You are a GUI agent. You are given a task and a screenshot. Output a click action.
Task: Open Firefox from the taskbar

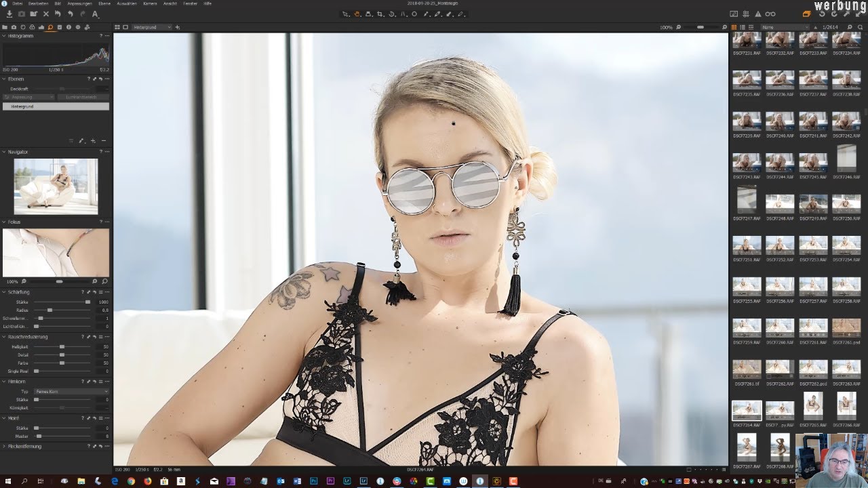pos(148,481)
